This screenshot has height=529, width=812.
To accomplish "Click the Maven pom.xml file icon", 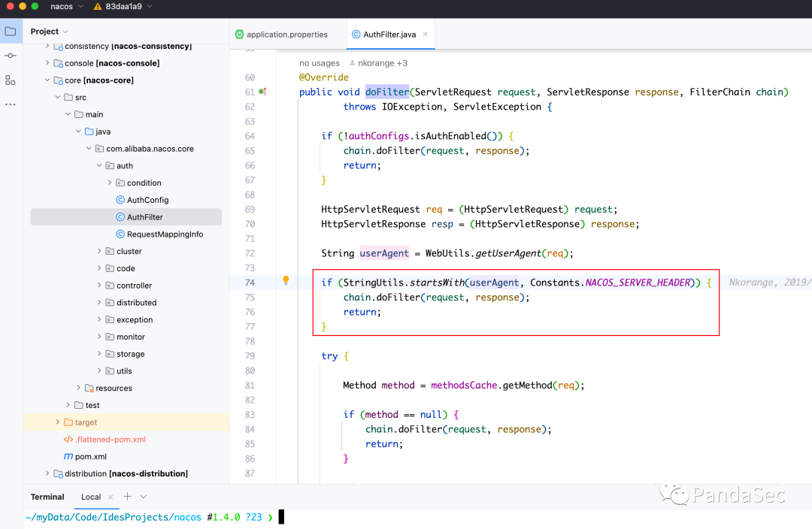I will coord(68,457).
